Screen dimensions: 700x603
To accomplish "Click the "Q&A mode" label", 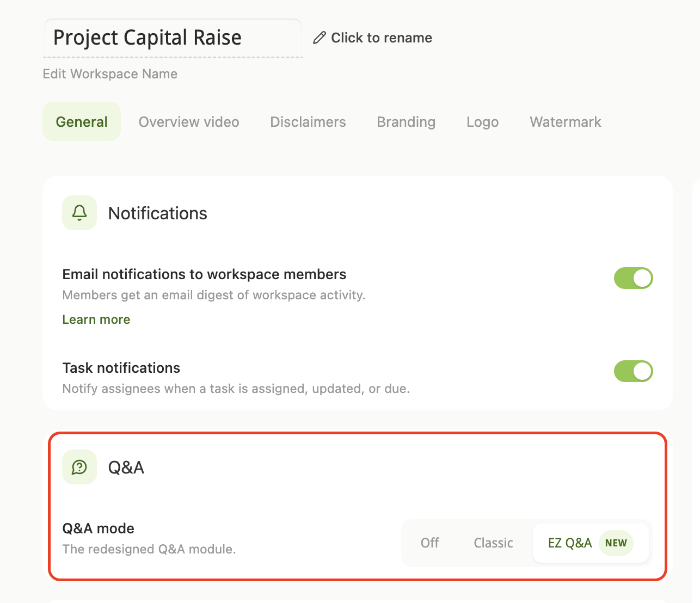I will [99, 528].
